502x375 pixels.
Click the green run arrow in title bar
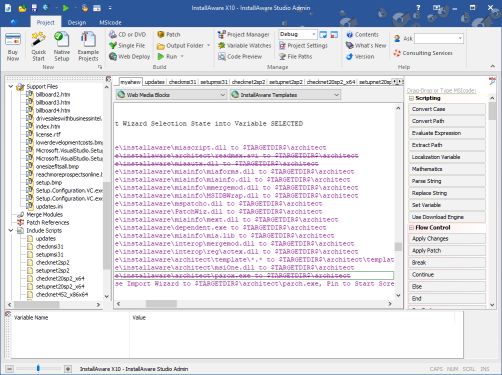coord(65,8)
